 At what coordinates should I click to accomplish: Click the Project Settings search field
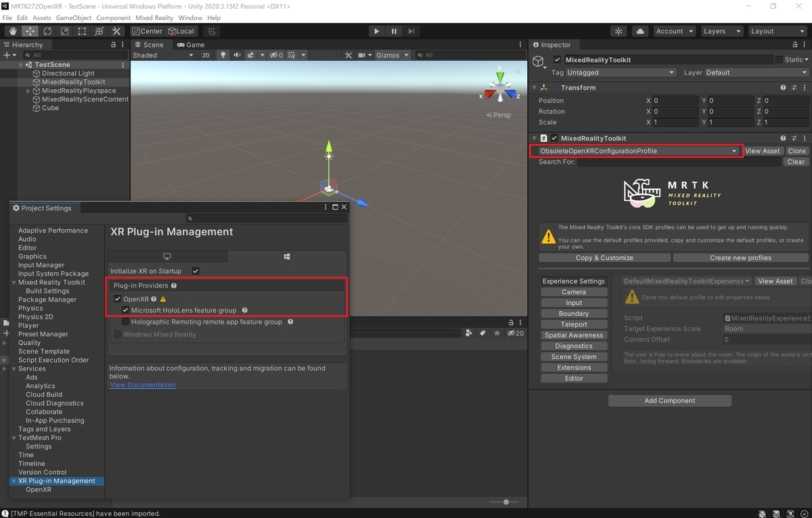267,218
